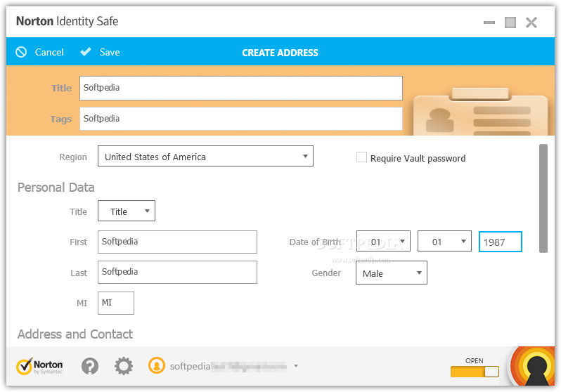Click the header Title input field

241,88
